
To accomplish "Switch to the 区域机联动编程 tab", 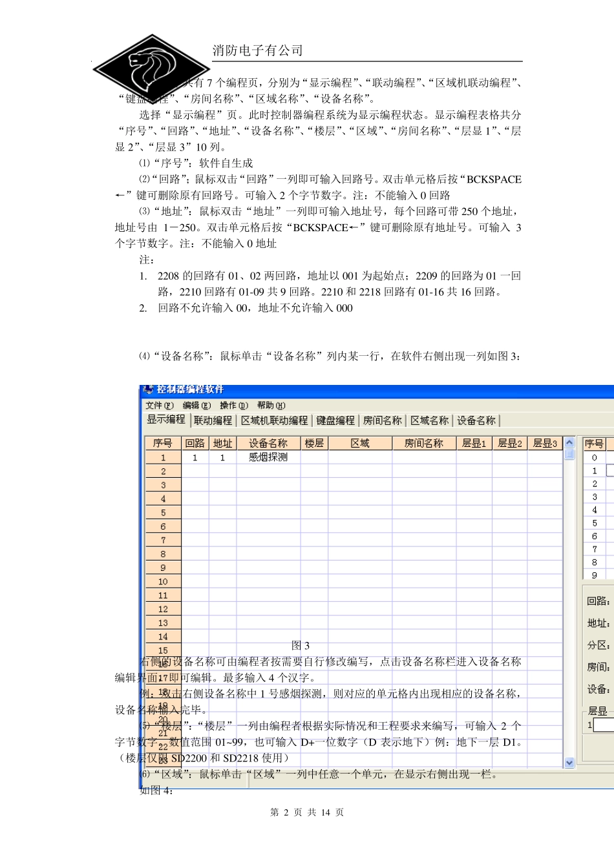I will point(274,420).
